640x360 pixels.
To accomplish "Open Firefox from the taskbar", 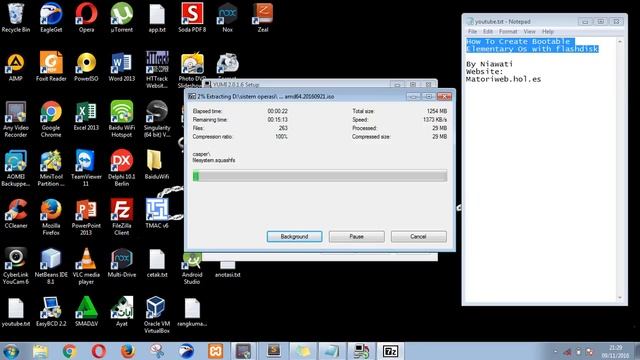I will [x=128, y=351].
